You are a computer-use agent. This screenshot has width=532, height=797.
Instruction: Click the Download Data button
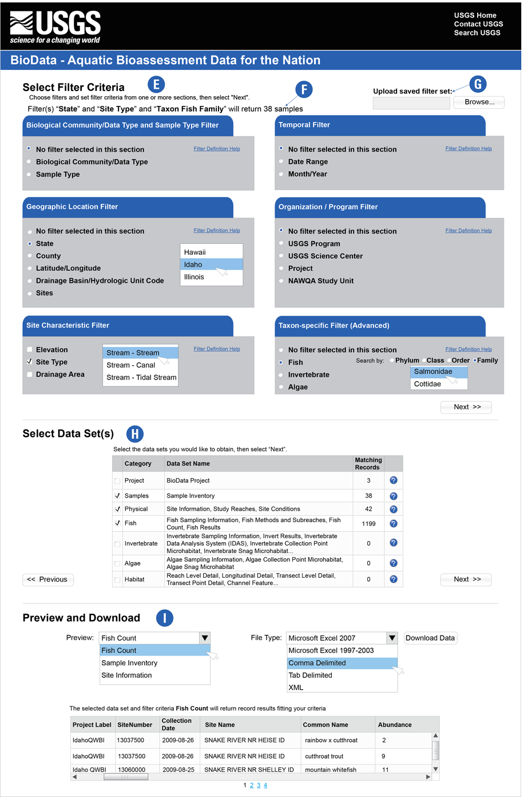(430, 638)
